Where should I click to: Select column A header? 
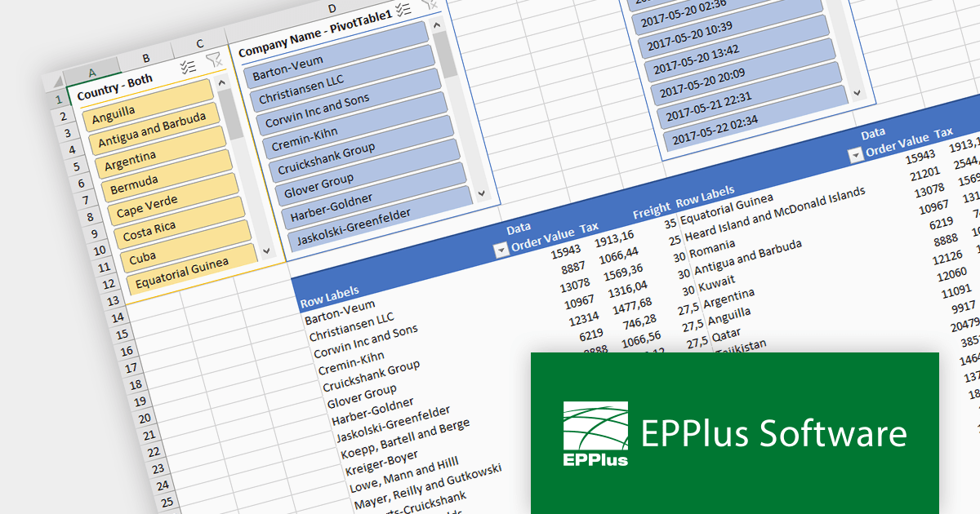pyautogui.click(x=92, y=72)
